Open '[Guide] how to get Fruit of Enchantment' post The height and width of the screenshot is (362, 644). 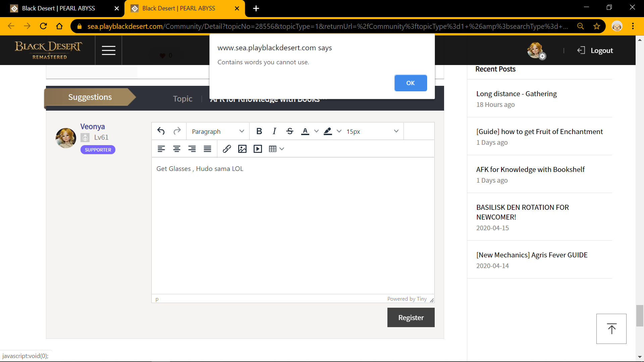(539, 132)
